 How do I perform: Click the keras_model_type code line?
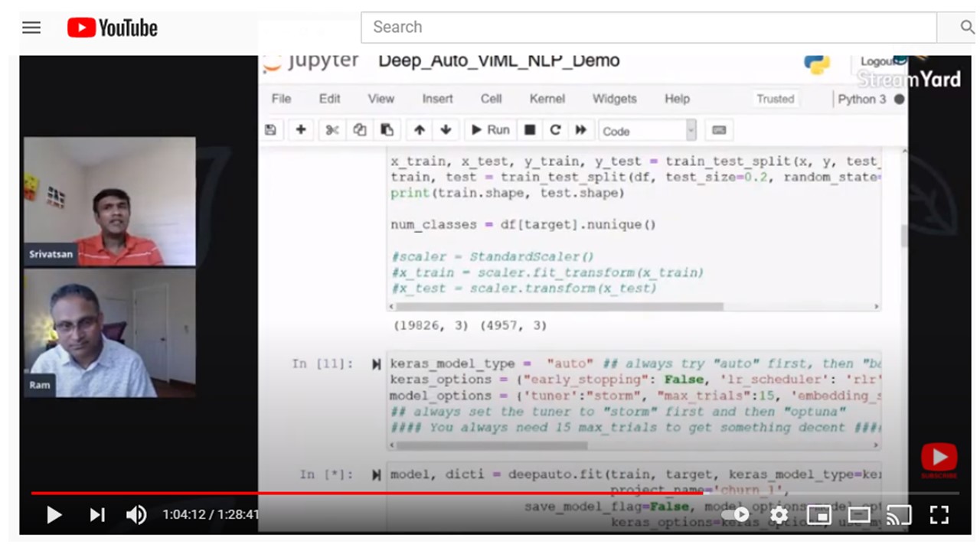(635, 364)
